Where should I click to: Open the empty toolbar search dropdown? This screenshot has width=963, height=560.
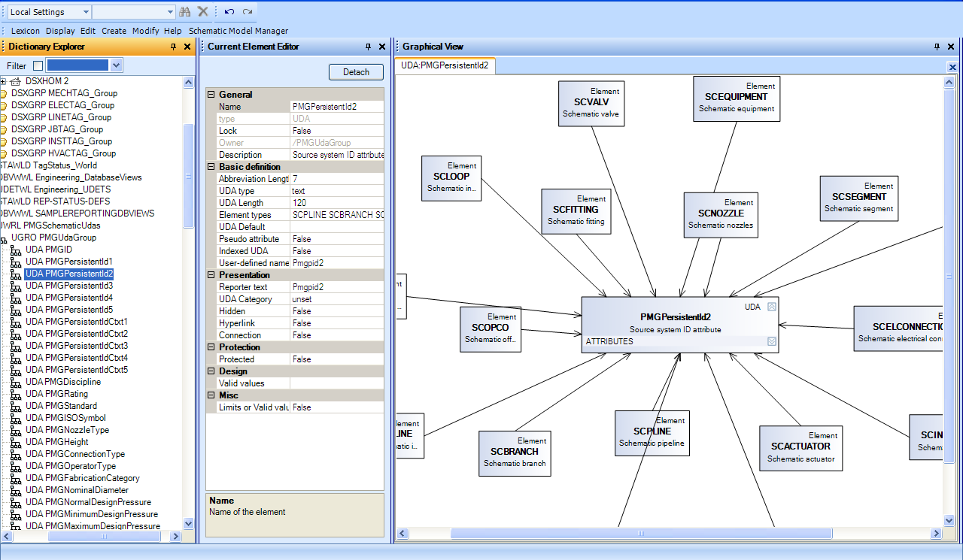tap(170, 12)
